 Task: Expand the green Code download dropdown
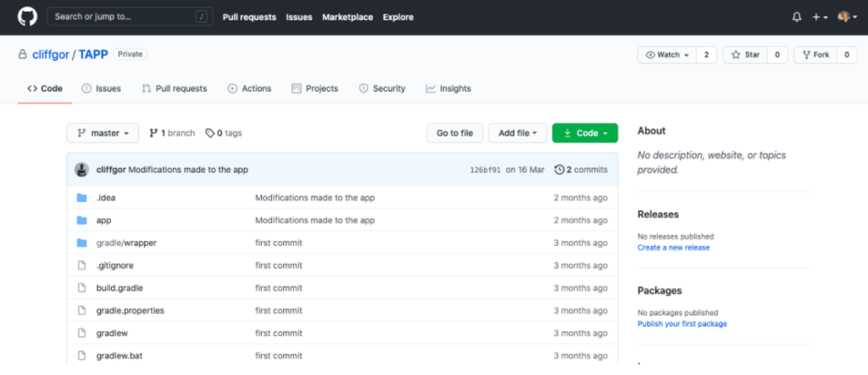click(585, 133)
